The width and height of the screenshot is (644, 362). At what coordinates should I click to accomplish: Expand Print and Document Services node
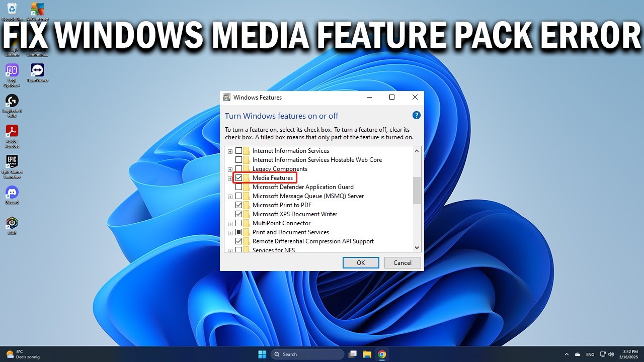(x=230, y=233)
